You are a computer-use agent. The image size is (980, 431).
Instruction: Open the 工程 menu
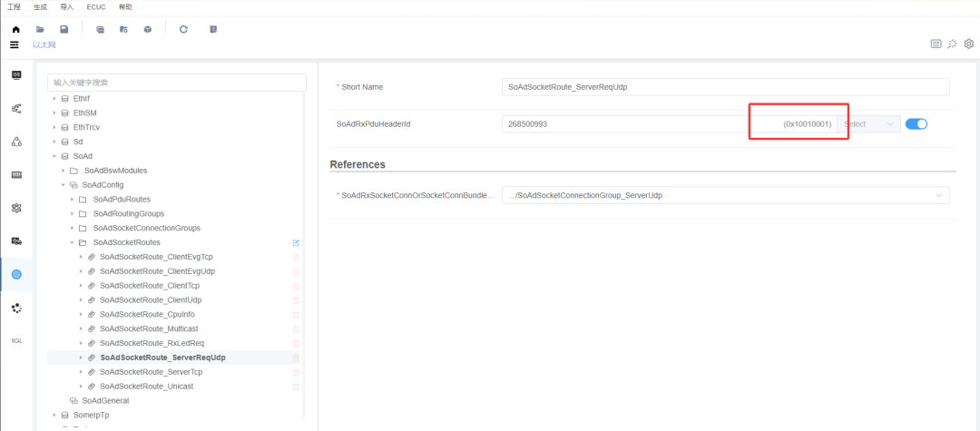14,7
